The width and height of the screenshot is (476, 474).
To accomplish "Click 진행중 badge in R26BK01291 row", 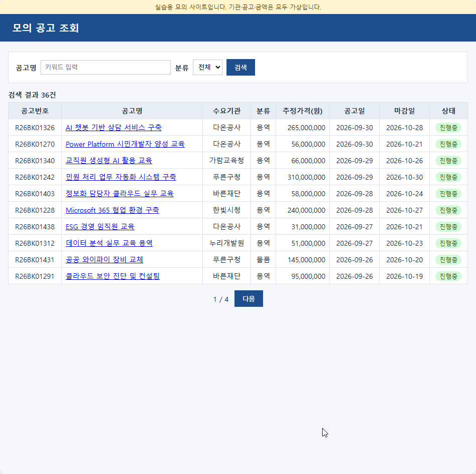I will tap(448, 276).
